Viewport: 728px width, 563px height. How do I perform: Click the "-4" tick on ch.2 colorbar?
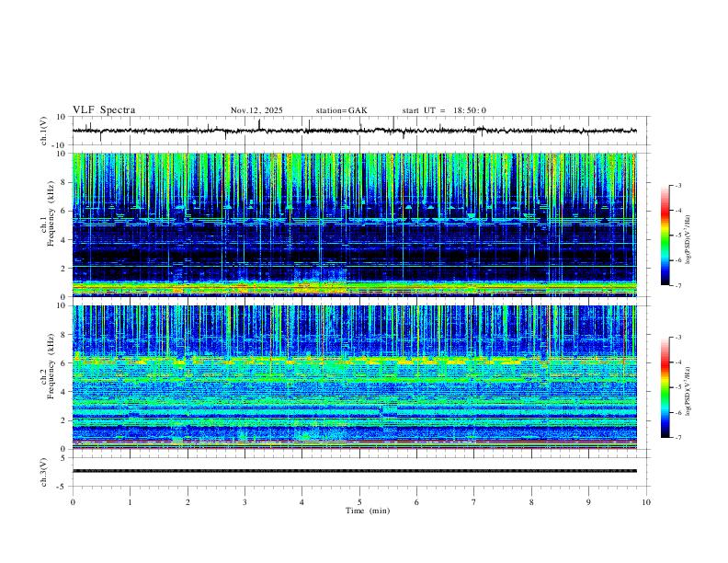[678, 362]
